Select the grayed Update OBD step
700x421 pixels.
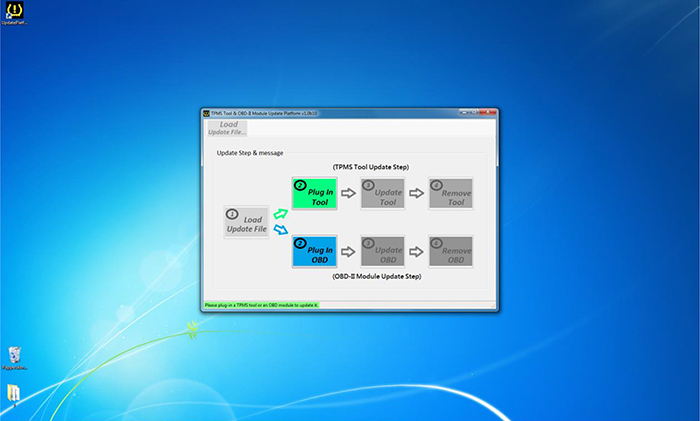(x=382, y=251)
